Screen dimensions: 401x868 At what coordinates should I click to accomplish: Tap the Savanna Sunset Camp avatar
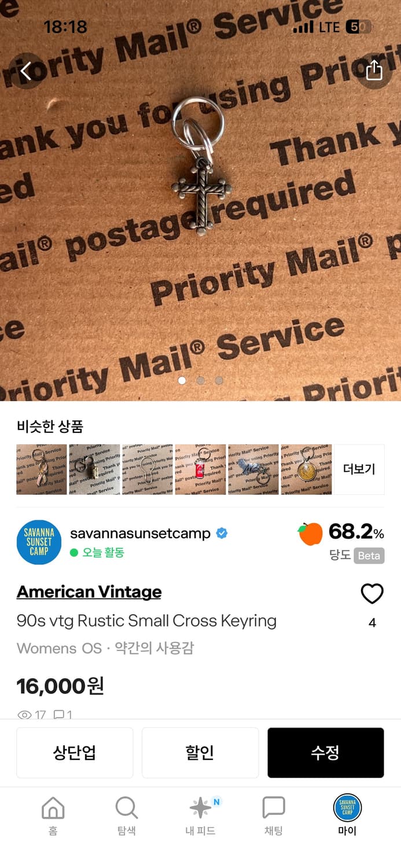39,542
